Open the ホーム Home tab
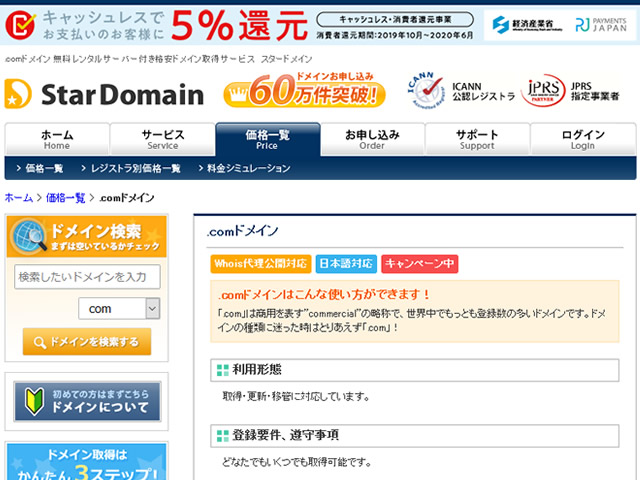640x480 pixels. pyautogui.click(x=57, y=139)
